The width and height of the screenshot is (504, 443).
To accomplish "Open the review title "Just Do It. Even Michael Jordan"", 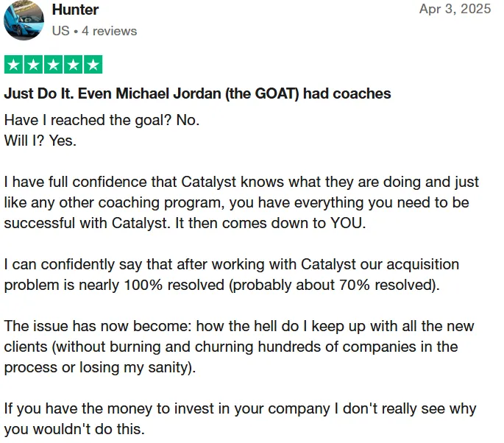I will (x=197, y=94).
